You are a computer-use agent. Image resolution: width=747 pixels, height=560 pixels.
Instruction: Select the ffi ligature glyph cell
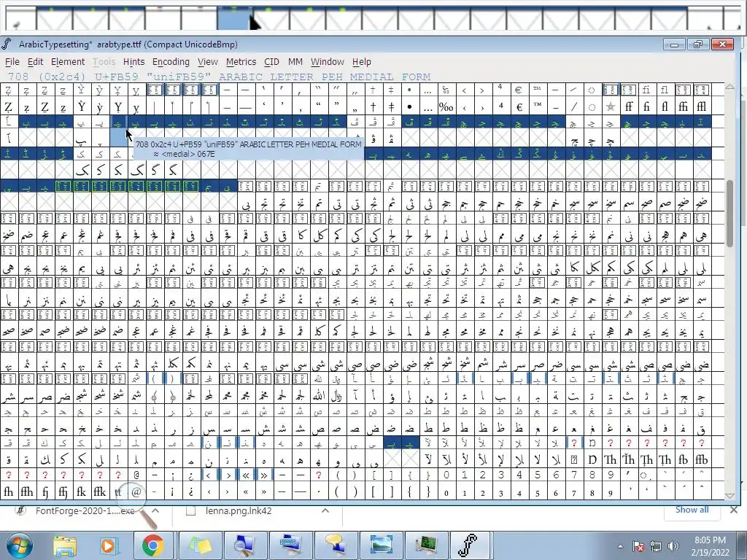tap(683, 106)
